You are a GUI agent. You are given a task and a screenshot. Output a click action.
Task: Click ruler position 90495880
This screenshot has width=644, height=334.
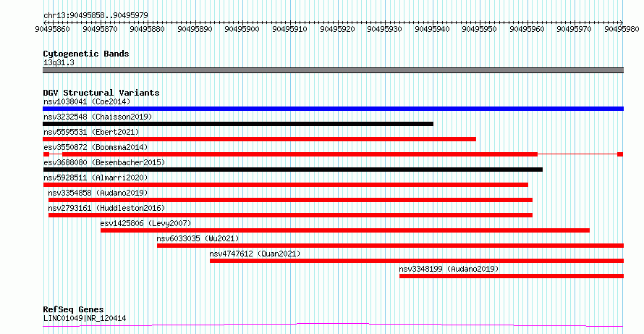tap(148, 29)
